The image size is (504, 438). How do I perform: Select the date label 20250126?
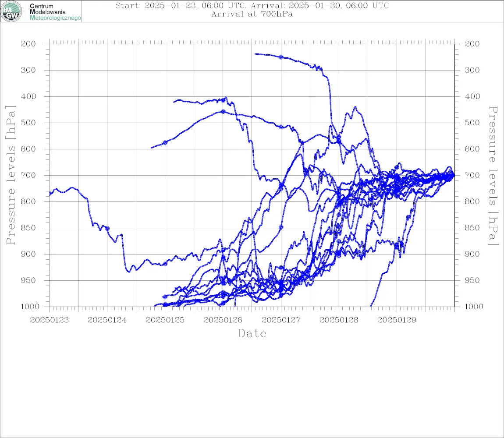coord(223,320)
